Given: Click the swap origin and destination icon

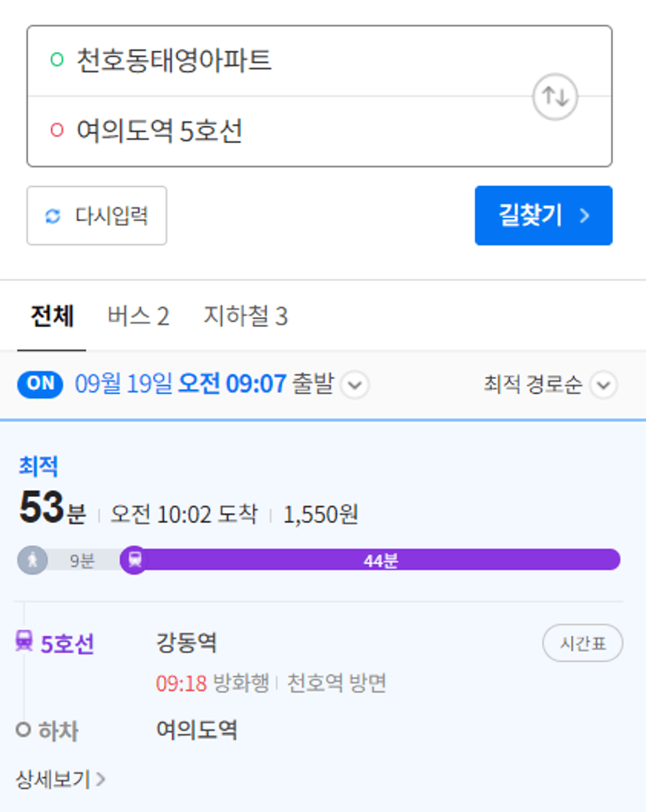Looking at the screenshot, I should pyautogui.click(x=555, y=97).
